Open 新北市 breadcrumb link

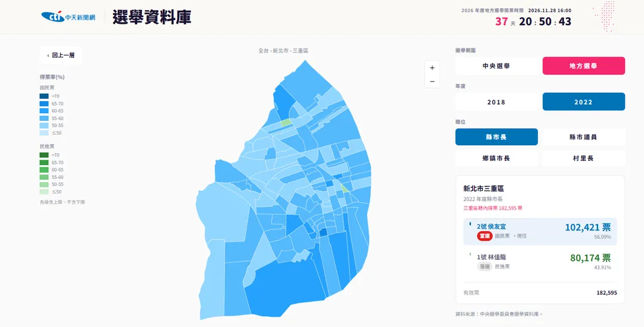coord(280,51)
